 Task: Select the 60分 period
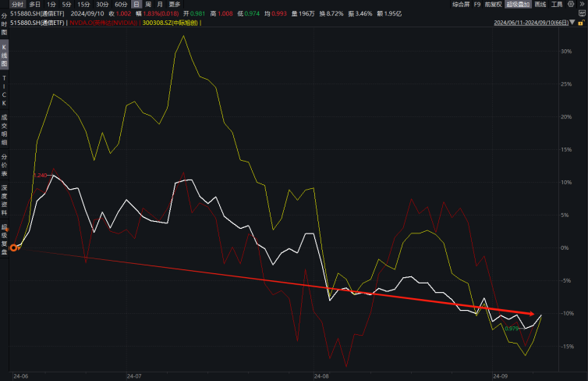(121, 5)
